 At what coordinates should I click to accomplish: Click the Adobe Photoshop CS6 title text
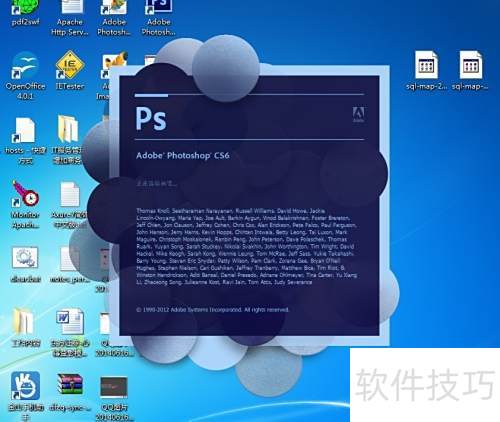[x=183, y=155]
